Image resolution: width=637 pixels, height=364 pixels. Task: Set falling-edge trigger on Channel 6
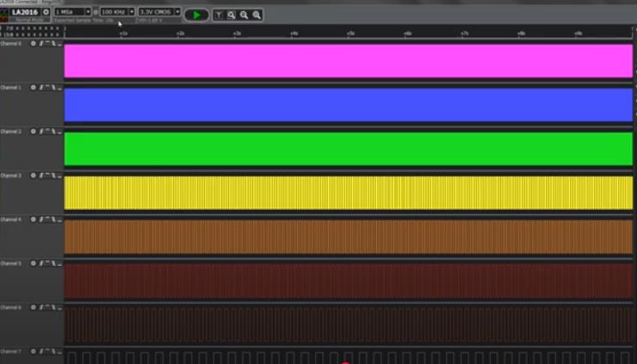(x=53, y=307)
